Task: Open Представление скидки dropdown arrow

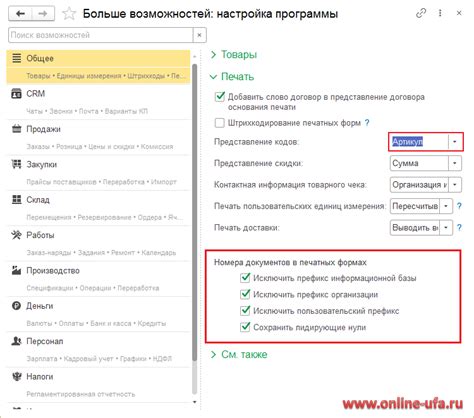Action: pyautogui.click(x=455, y=163)
